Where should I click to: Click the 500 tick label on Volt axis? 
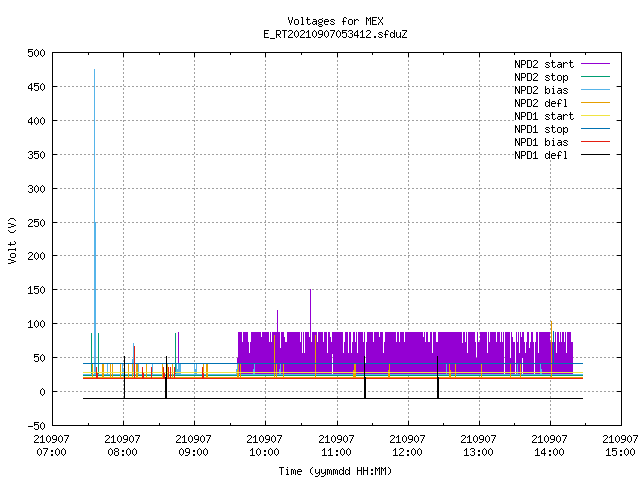(36, 53)
